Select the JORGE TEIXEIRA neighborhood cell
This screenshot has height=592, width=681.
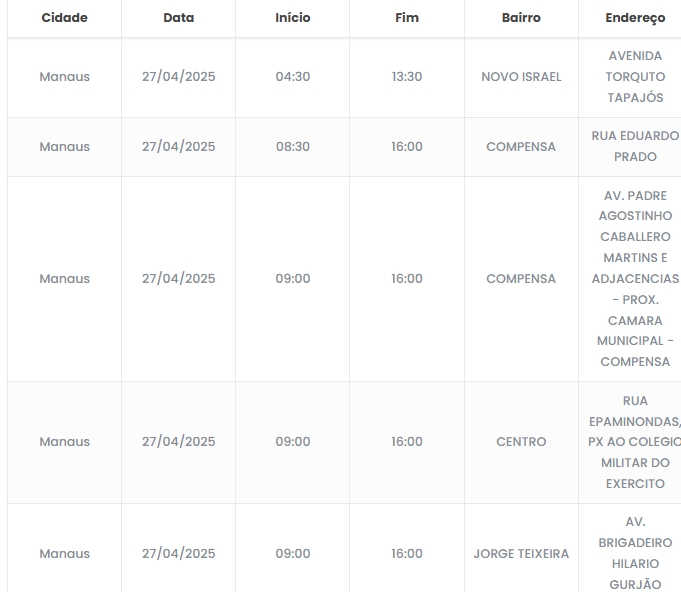(521, 554)
